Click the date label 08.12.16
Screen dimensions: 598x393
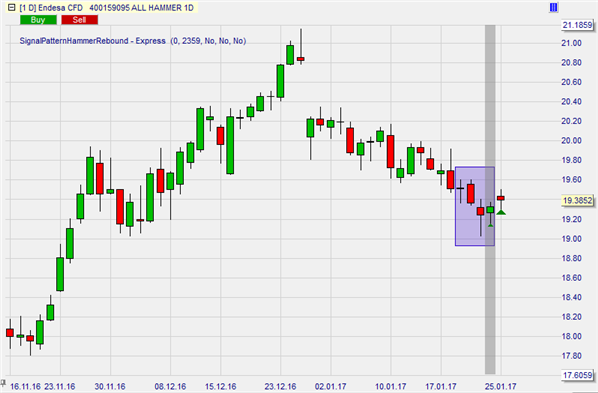click(x=170, y=387)
